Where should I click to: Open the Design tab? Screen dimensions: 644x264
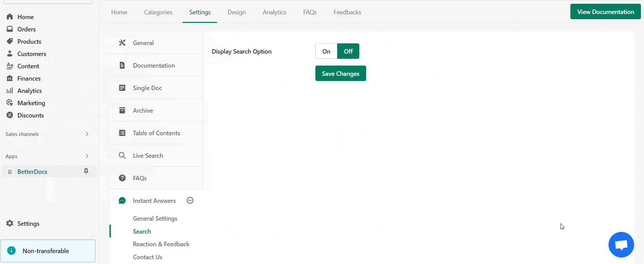pyautogui.click(x=237, y=12)
